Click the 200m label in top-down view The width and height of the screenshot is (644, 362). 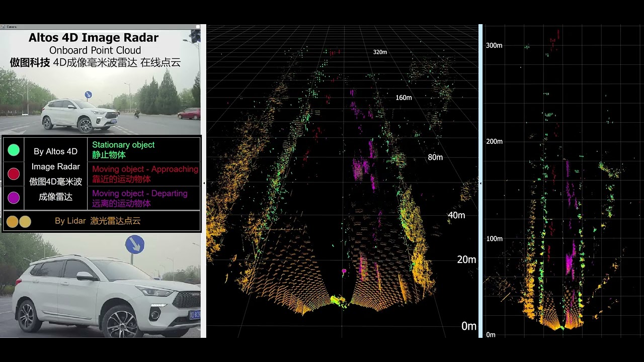pos(494,141)
